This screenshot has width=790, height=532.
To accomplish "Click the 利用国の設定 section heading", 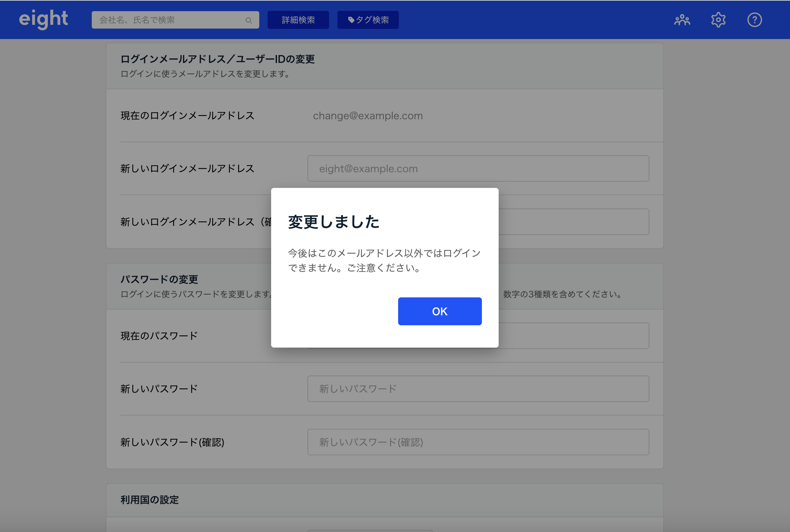I will [x=149, y=500].
